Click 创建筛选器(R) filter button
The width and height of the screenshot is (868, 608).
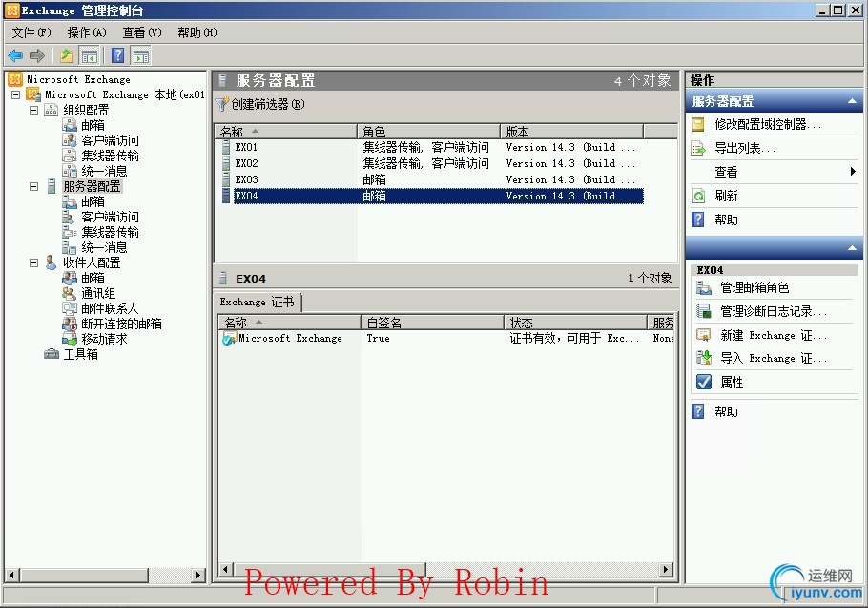point(260,104)
